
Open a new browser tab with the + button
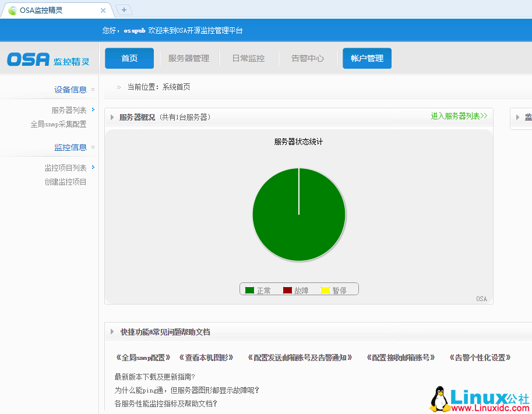click(123, 9)
